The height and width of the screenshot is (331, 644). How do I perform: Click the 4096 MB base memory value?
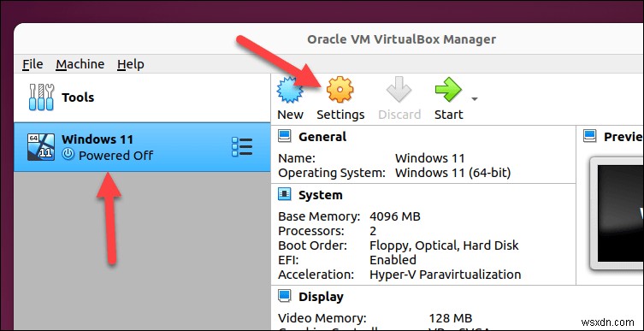click(395, 216)
